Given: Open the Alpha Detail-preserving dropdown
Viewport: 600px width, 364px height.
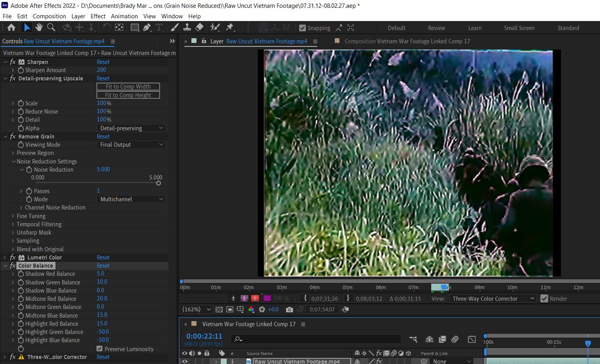Looking at the screenshot, I should 131,128.
